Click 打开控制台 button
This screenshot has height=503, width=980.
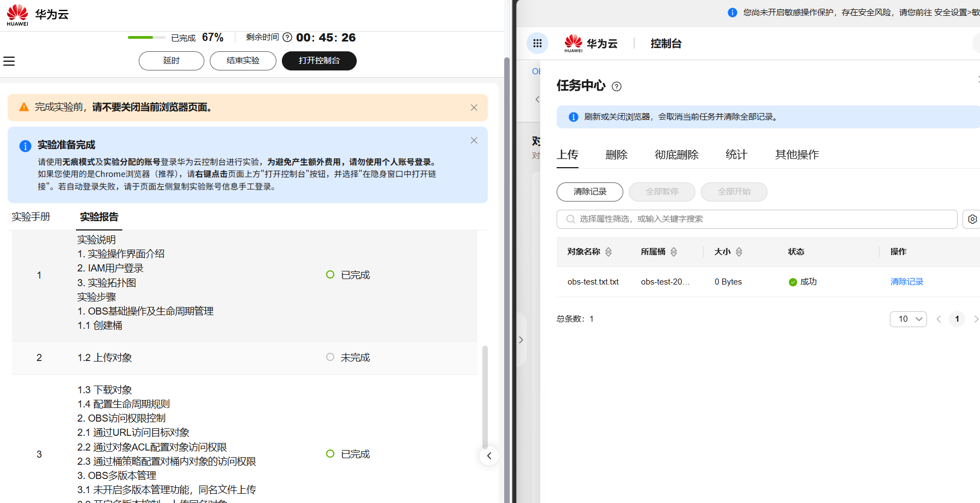coord(319,61)
